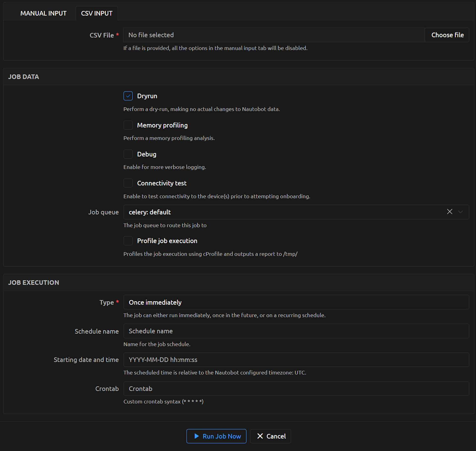
Task: Switch to the Manual Input tab
Action: tap(43, 13)
